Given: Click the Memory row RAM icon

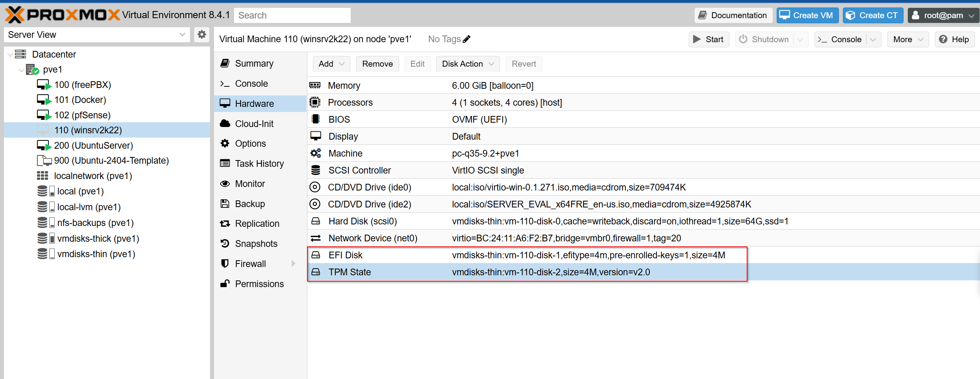Looking at the screenshot, I should tap(315, 85).
